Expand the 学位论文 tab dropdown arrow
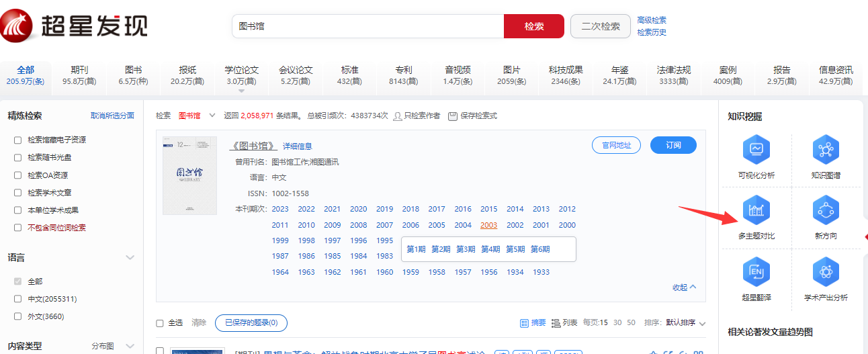The width and height of the screenshot is (868, 354). tap(241, 90)
